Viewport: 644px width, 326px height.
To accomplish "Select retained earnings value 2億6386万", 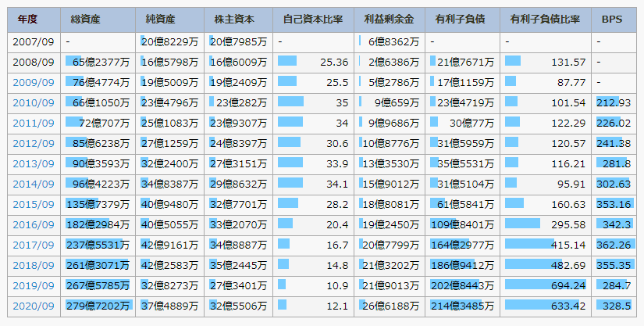I will (394, 63).
